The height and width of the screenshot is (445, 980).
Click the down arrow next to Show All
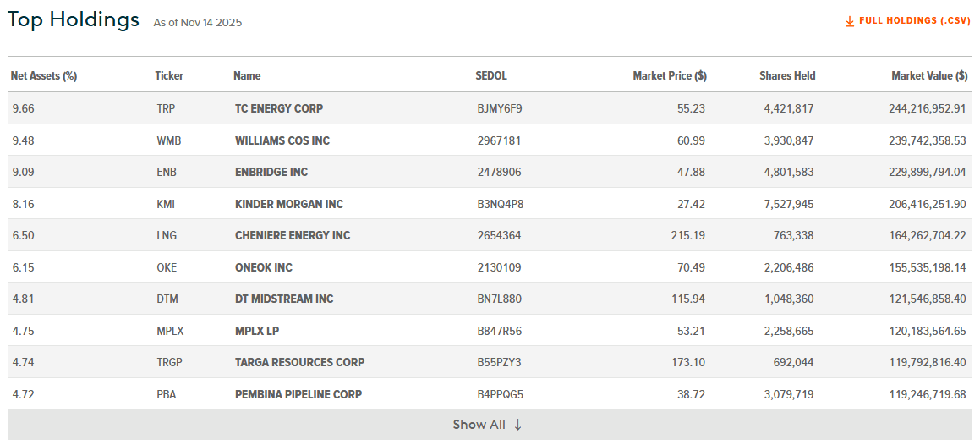517,425
